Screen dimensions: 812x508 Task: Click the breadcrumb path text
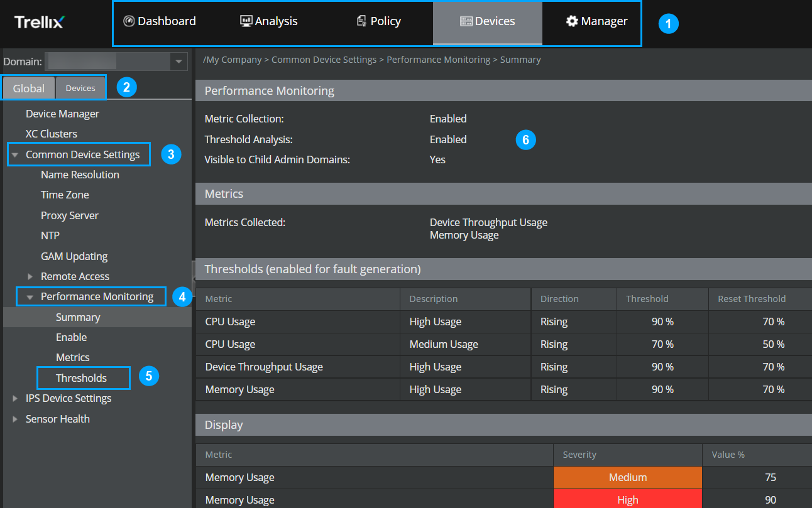(372, 60)
